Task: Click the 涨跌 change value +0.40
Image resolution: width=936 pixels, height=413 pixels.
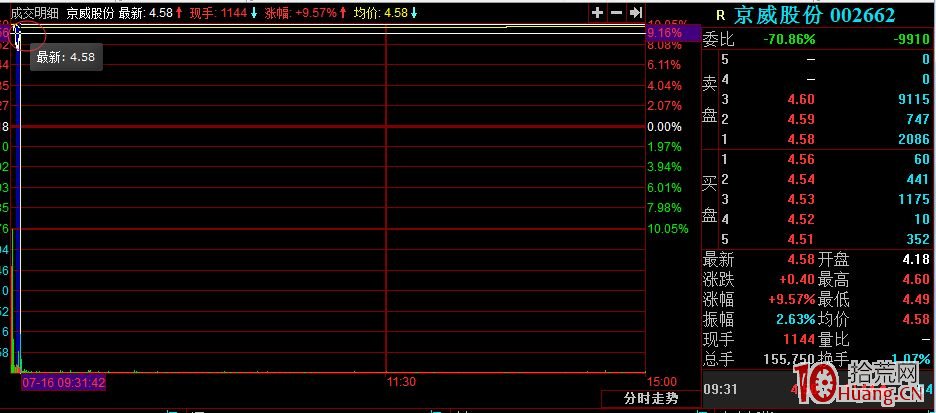Action: 796,279
